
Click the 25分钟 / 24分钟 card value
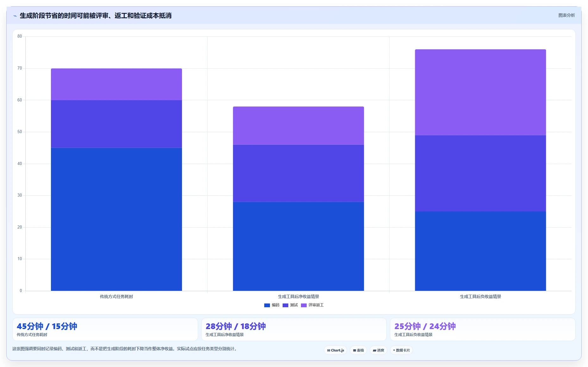click(x=425, y=326)
